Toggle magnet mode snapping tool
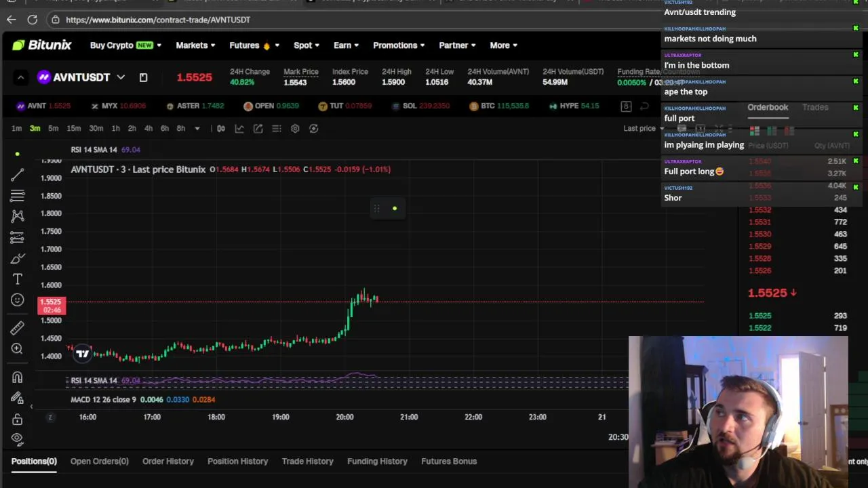The image size is (868, 488). click(x=18, y=377)
